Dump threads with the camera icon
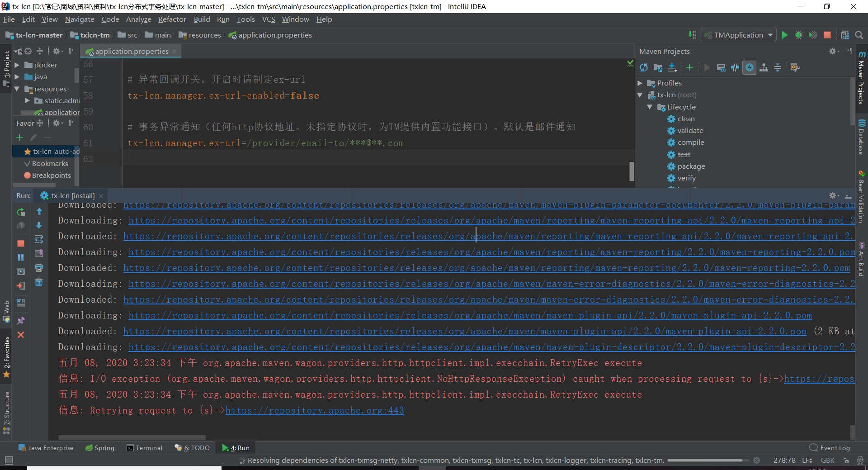Image resolution: width=868 pixels, height=470 pixels. coord(21,271)
